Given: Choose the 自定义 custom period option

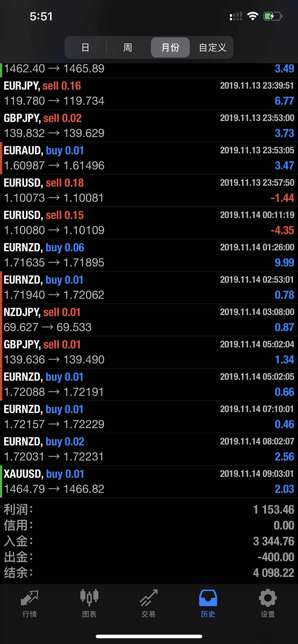Looking at the screenshot, I should point(212,47).
